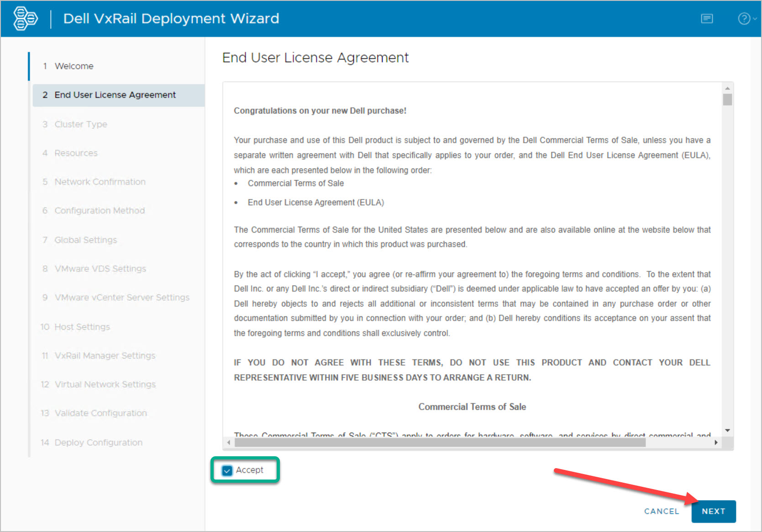Click the EULA horizontal scrollbar thumb

coord(439,442)
